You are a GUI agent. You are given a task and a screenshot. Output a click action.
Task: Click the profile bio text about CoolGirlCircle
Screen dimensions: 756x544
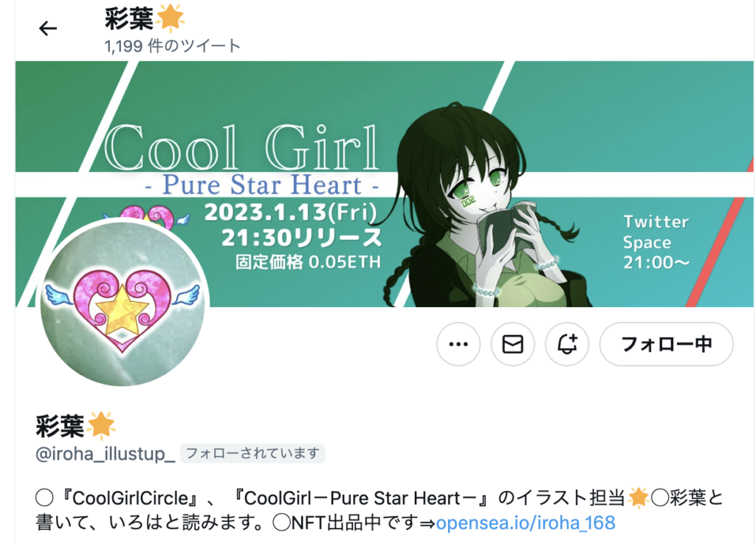[380, 510]
